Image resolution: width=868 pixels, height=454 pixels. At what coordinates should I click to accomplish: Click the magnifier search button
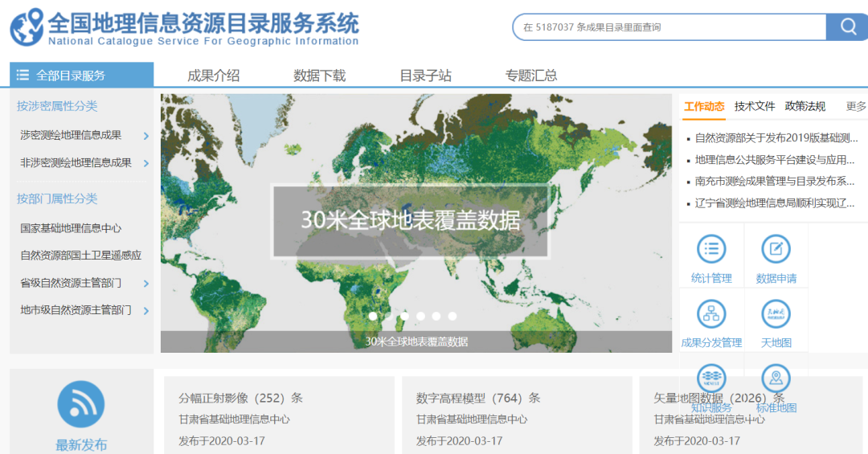point(848,27)
